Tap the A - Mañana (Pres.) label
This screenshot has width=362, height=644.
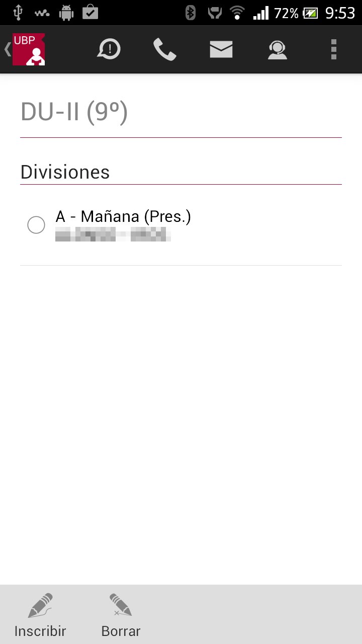pos(123,217)
